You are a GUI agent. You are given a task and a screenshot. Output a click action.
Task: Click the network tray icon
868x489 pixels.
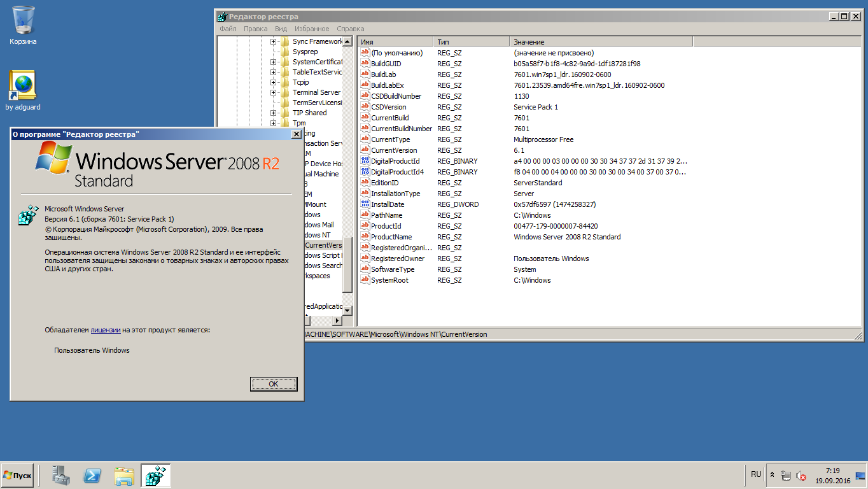pyautogui.click(x=787, y=475)
